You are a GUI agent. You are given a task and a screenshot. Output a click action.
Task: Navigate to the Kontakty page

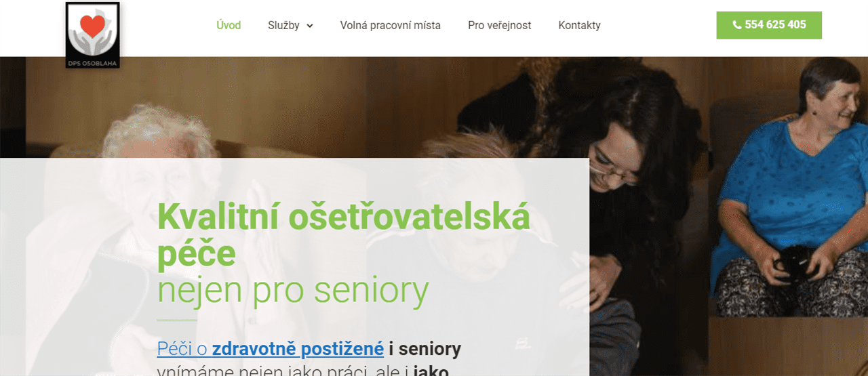point(579,25)
